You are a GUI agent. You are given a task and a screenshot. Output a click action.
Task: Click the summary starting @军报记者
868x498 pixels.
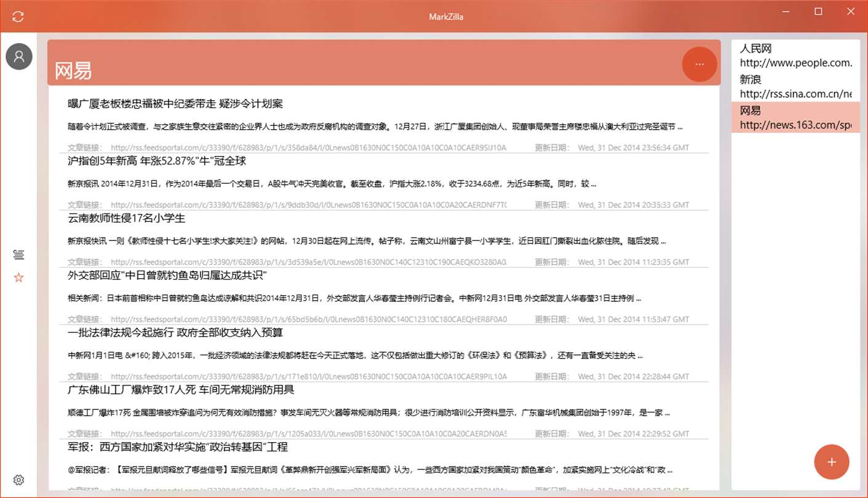click(x=370, y=470)
